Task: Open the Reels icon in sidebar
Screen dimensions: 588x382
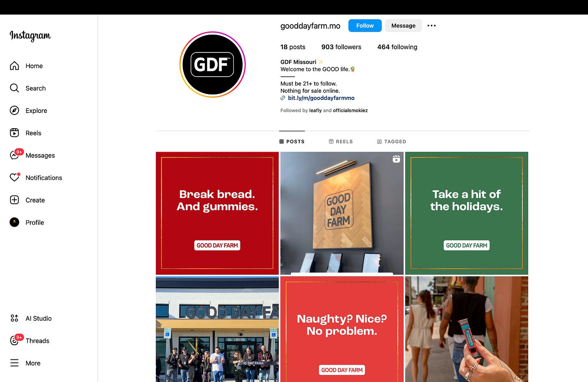Action: 15,133
